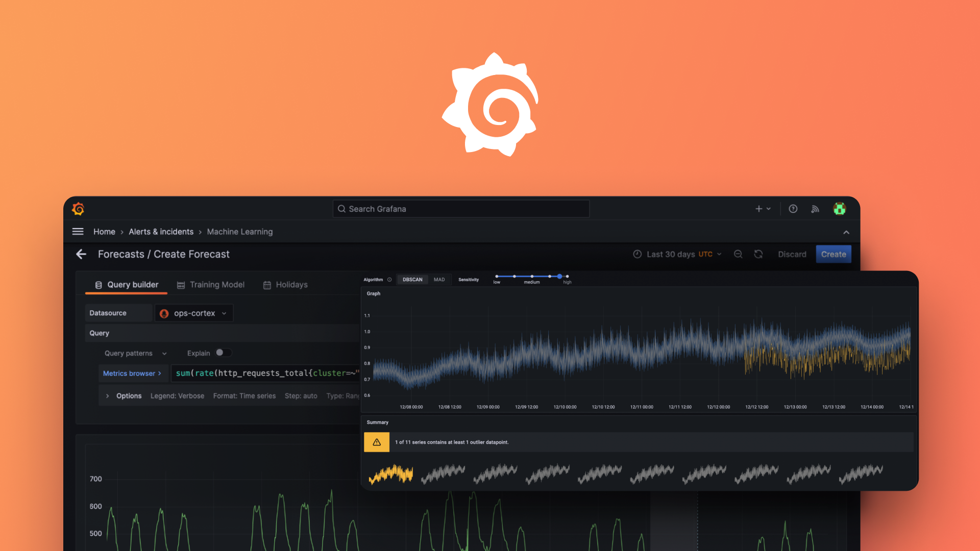Click the plus add new icon

758,209
